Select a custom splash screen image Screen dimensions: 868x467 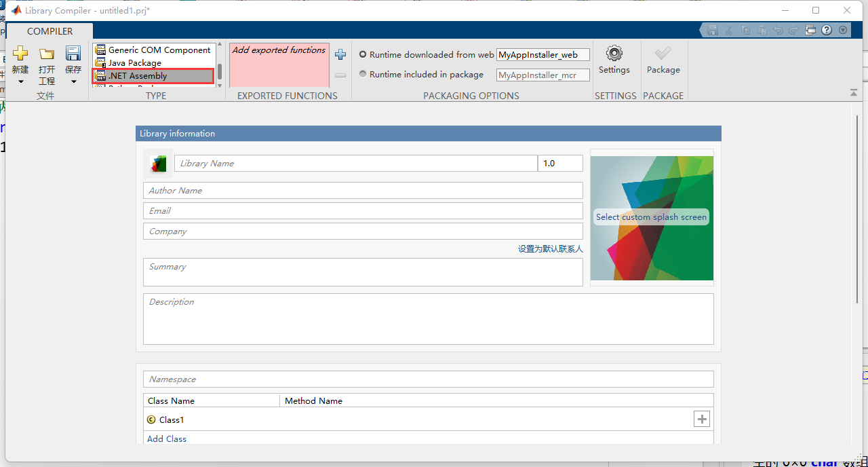pyautogui.click(x=651, y=217)
